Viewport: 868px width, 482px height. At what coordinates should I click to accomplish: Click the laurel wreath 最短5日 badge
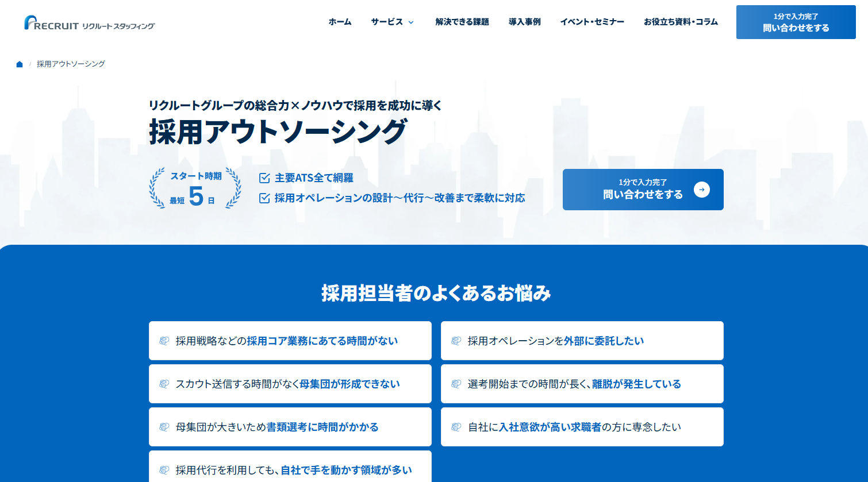195,188
